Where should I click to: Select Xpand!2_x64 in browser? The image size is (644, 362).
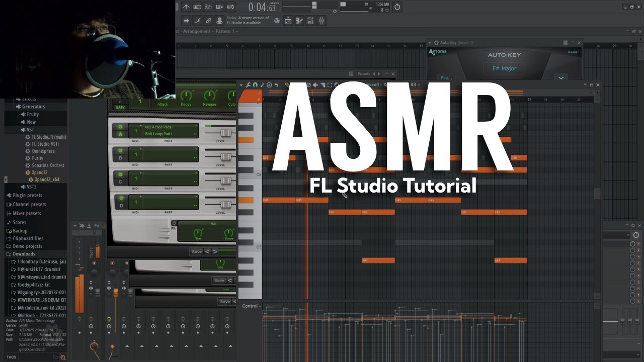point(46,179)
